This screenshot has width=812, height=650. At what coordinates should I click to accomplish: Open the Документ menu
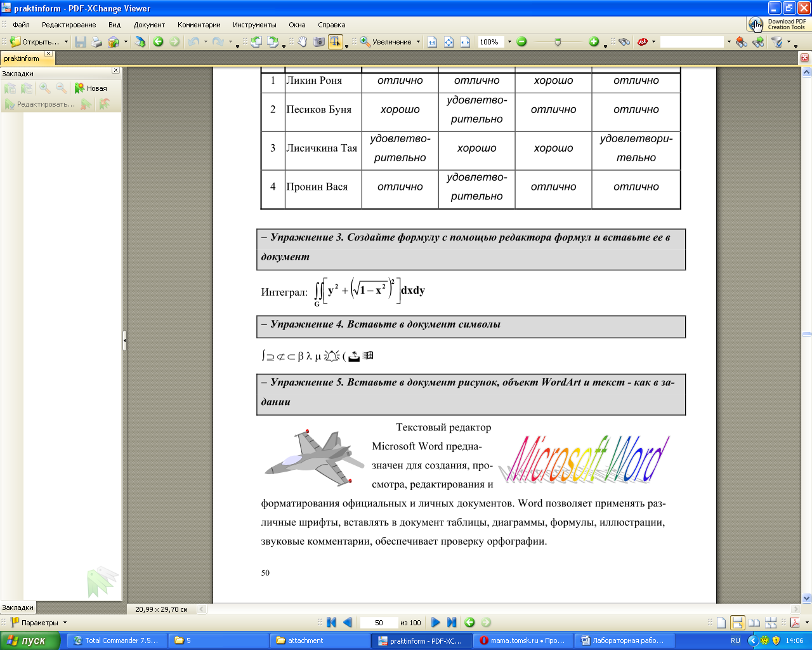pyautogui.click(x=149, y=25)
